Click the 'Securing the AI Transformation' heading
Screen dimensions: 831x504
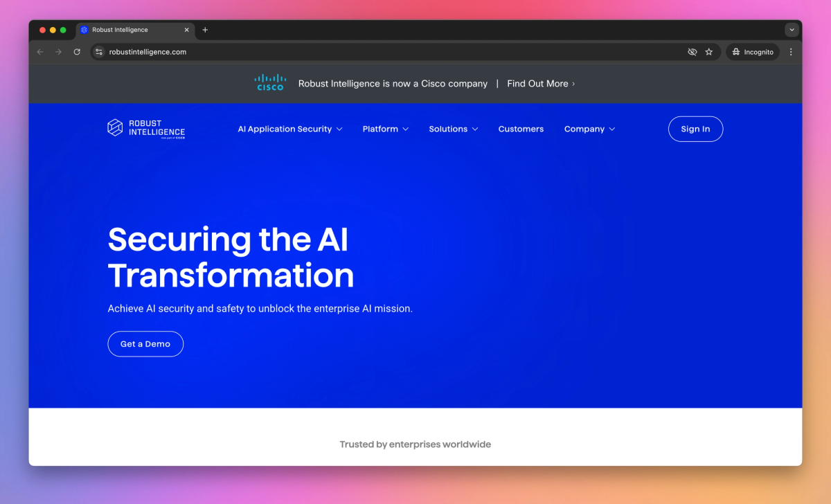[x=231, y=258]
